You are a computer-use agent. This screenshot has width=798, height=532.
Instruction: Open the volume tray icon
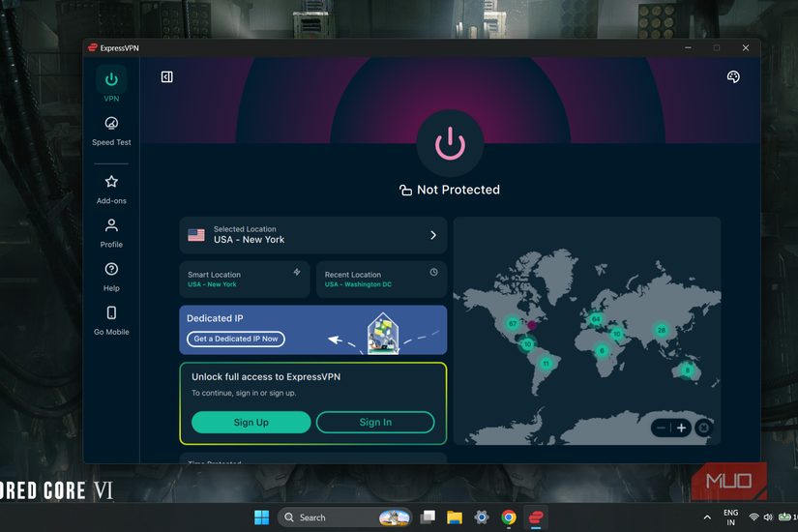[x=768, y=517]
